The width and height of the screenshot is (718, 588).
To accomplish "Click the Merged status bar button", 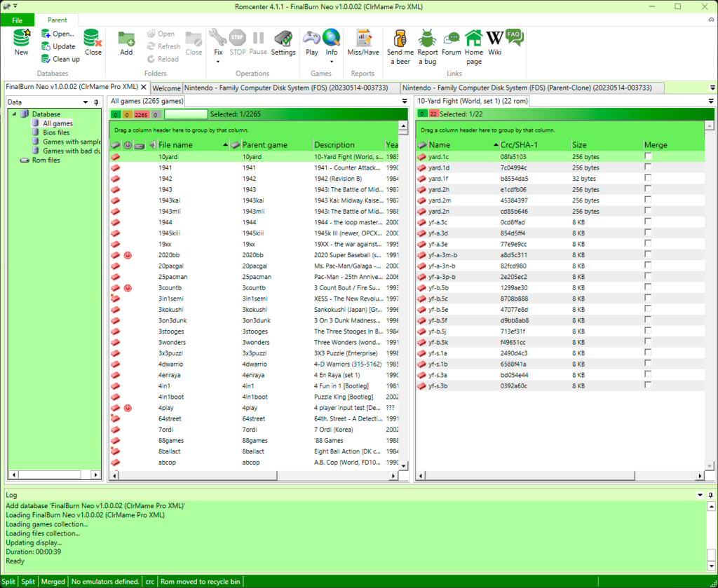I will [x=53, y=582].
